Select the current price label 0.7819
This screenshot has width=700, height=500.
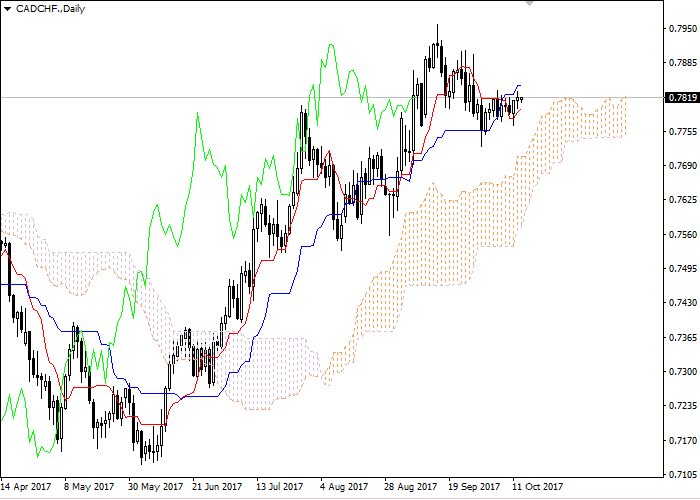pyautogui.click(x=682, y=98)
